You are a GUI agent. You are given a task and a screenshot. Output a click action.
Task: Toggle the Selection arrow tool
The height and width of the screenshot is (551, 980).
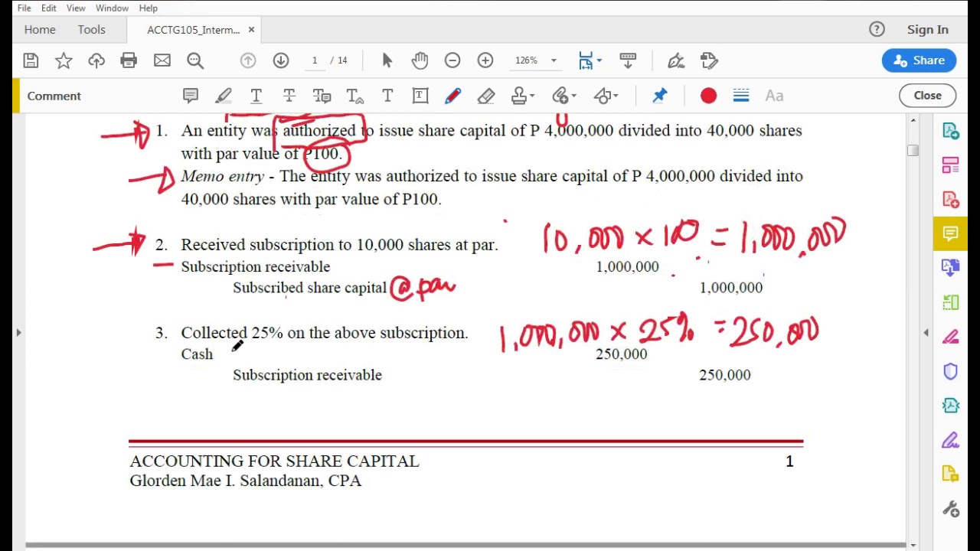pos(387,60)
